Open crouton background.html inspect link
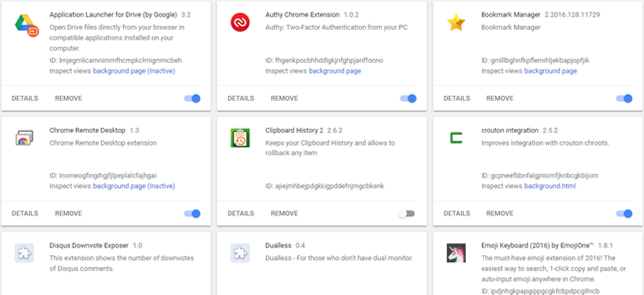This screenshot has height=295, width=644. click(x=550, y=186)
